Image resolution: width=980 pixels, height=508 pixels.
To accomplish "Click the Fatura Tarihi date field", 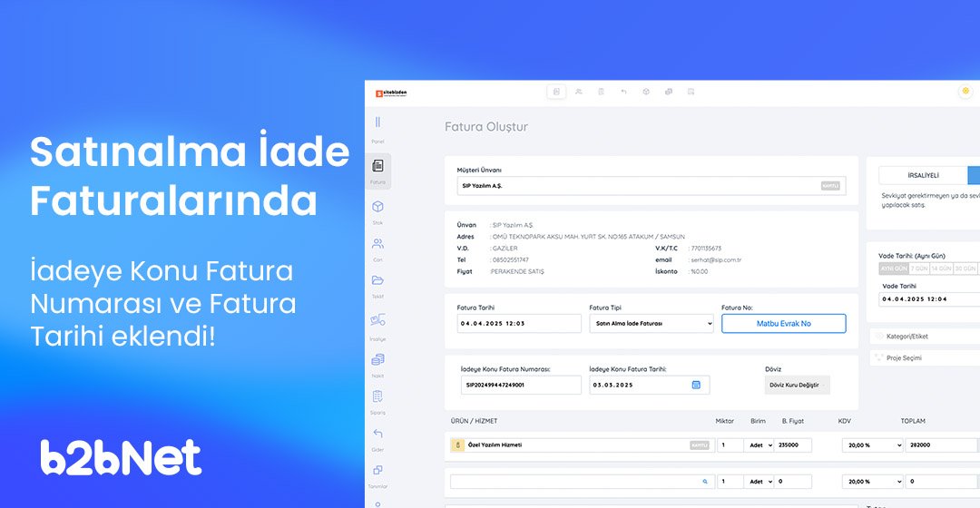I will 519,324.
